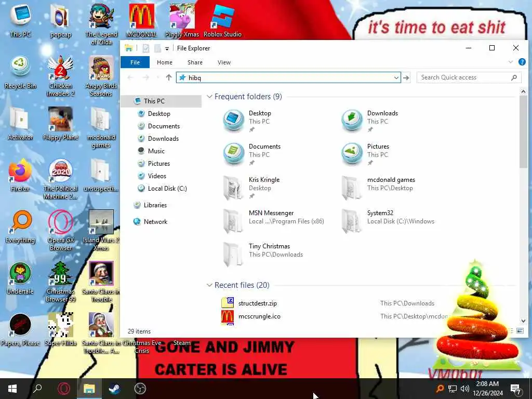532x399 pixels.
Task: Open the MCDONAL desktop shortcut
Action: (142, 20)
